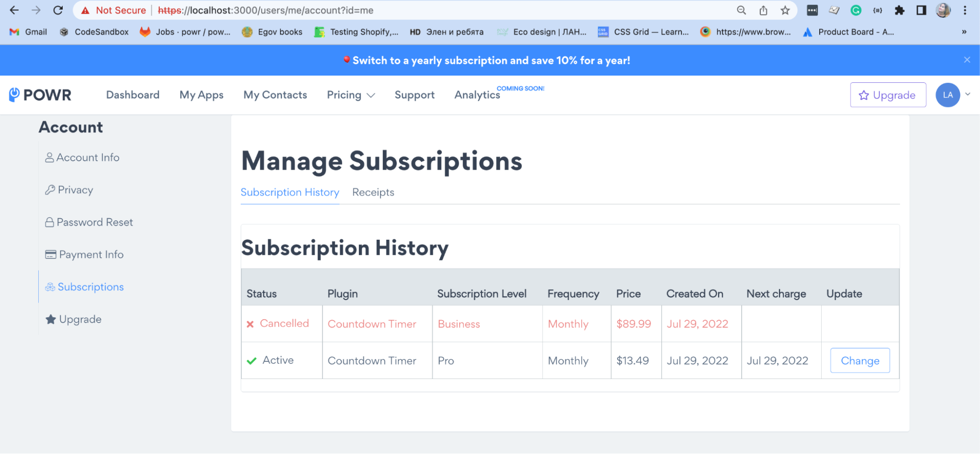Navigate to My Apps

click(201, 95)
